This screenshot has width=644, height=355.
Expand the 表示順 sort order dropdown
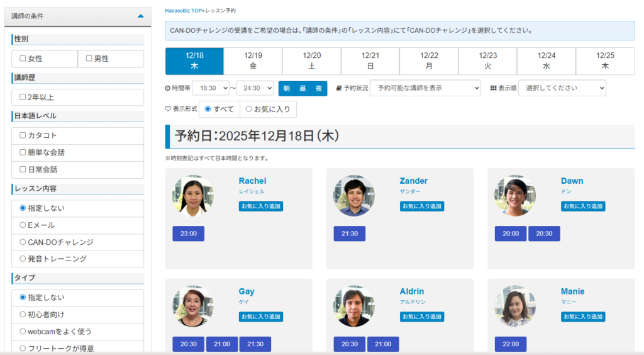coord(562,88)
